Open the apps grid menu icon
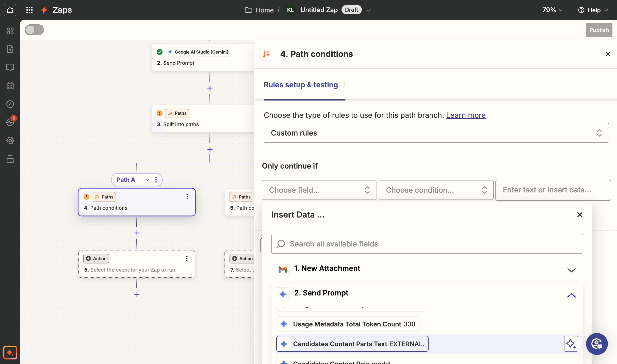 pos(29,10)
